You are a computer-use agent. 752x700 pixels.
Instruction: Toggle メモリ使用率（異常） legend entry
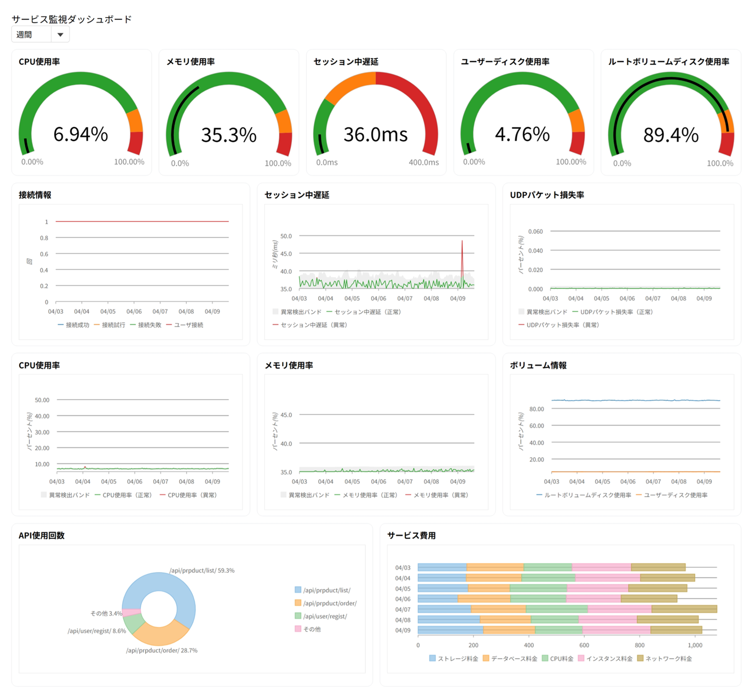pyautogui.click(x=437, y=495)
